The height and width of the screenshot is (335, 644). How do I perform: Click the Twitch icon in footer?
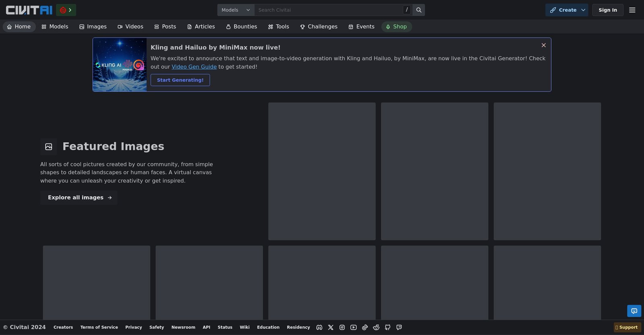click(399, 327)
